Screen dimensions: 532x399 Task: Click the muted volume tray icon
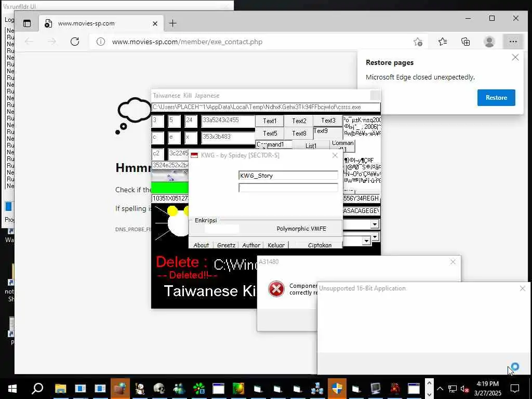coord(464,389)
